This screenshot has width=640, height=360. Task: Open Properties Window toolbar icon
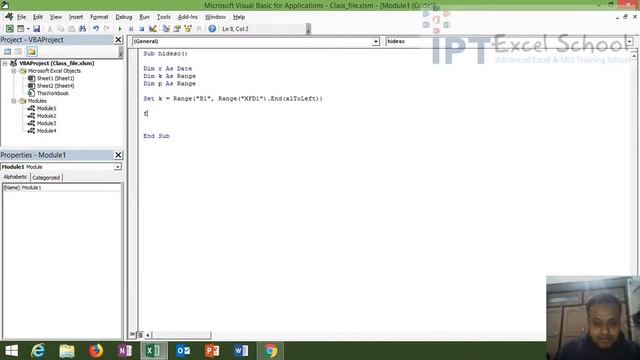coord(177,29)
